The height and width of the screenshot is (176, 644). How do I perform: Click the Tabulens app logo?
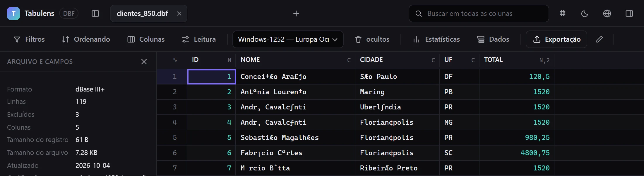(x=13, y=13)
